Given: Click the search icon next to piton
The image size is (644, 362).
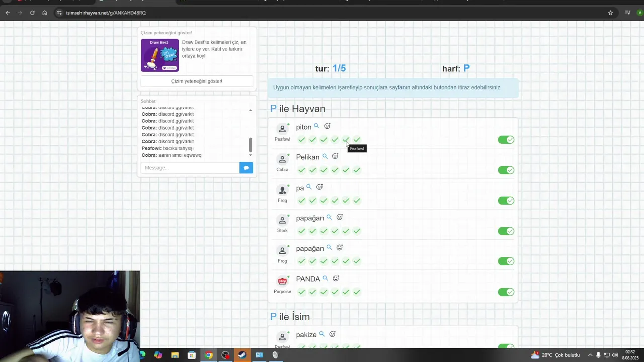Looking at the screenshot, I should coord(316,126).
